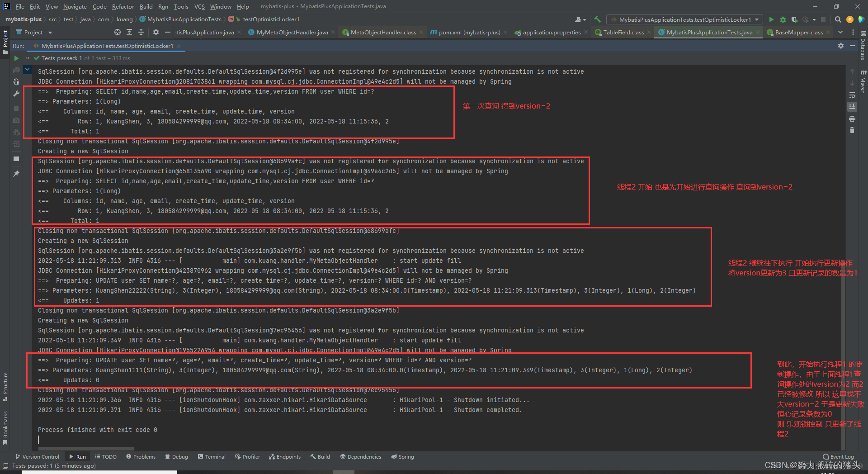Viewport: 868px width, 474px height.
Task: Collapse the test tree chevron in Run panel
Action: pyautogui.click(x=28, y=69)
